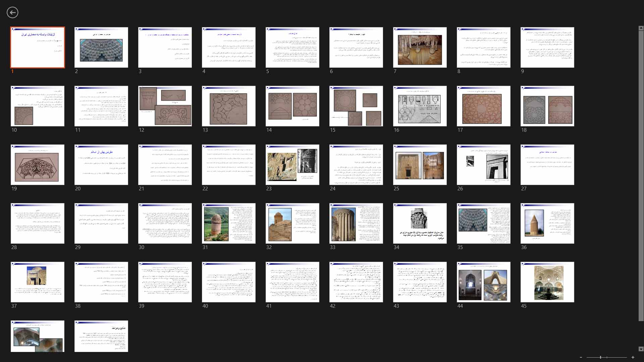The width and height of the screenshot is (644, 362).
Task: Open slide 31 brick tower thumbnail
Action: [x=228, y=224]
